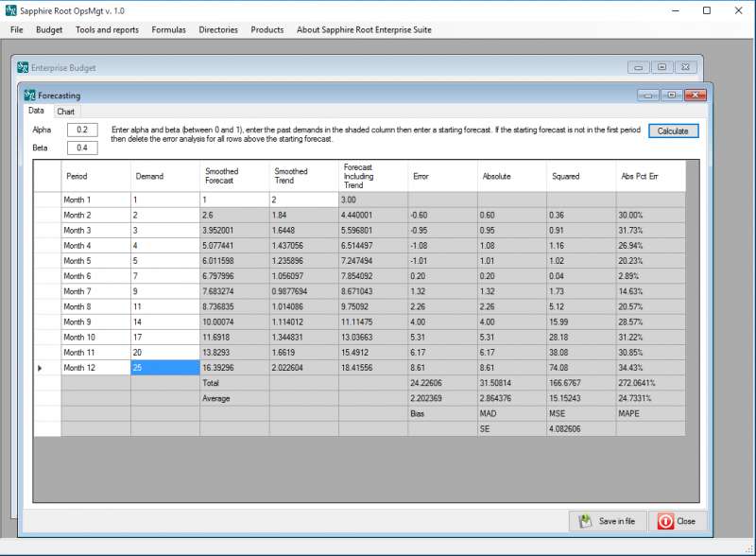Click the Absolute column header

512,176
